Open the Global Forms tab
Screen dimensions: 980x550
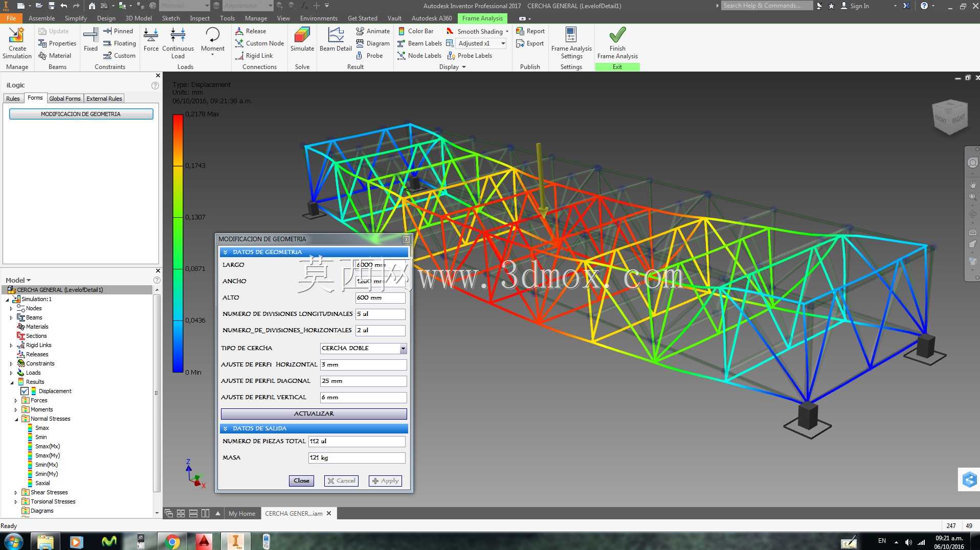pyautogui.click(x=65, y=99)
